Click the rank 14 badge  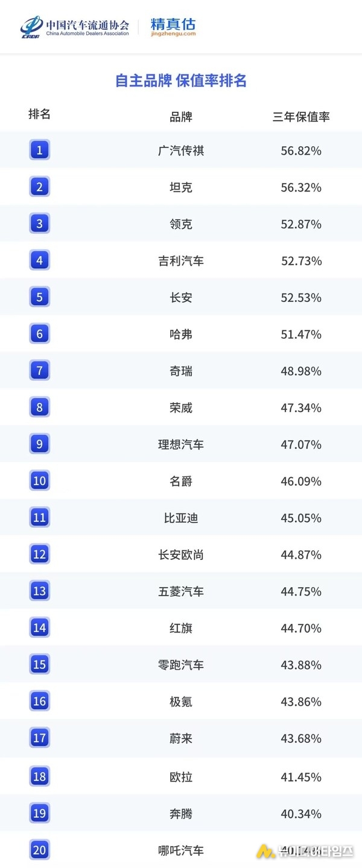[x=39, y=628]
